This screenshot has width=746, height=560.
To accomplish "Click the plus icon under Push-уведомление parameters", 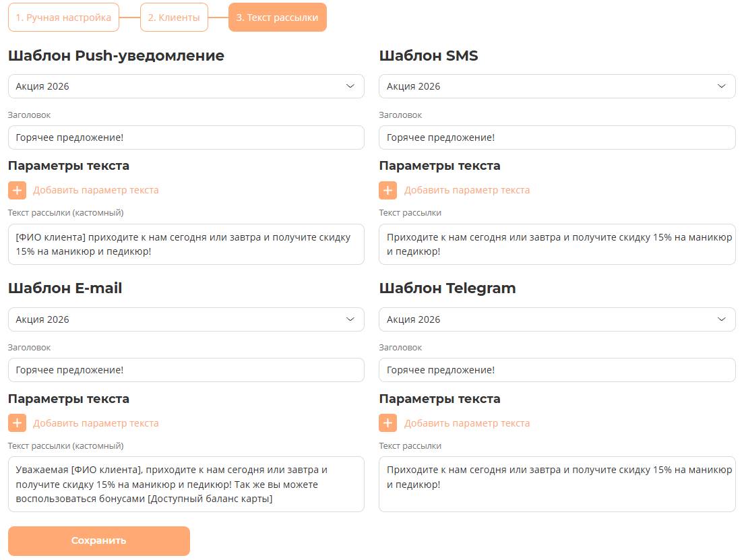I will pos(18,190).
